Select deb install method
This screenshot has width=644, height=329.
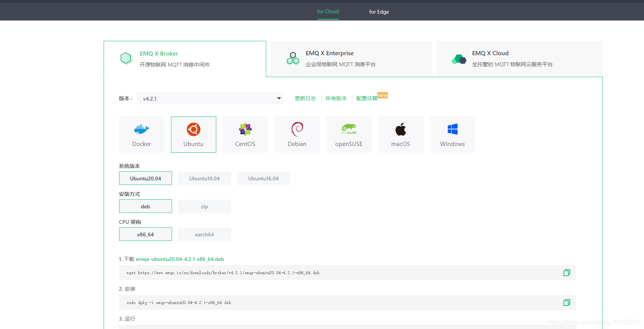pyautogui.click(x=146, y=206)
